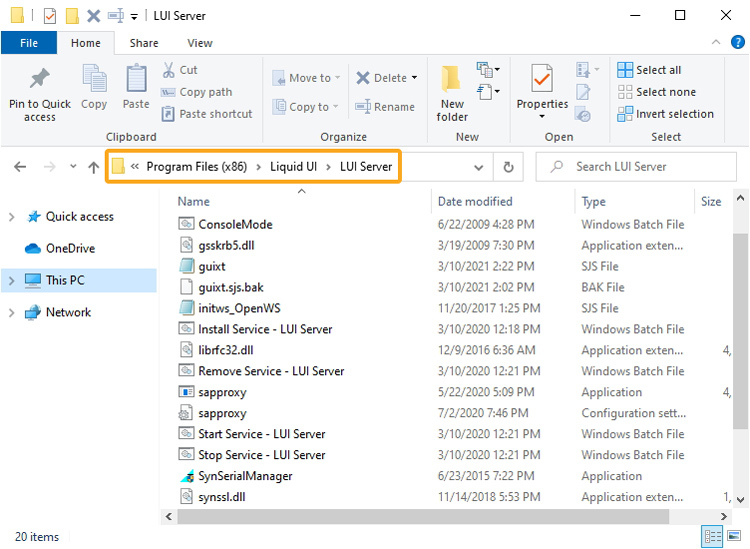Click quick access toolbar Rename icon
This screenshot has width=750, height=549.
116,16
